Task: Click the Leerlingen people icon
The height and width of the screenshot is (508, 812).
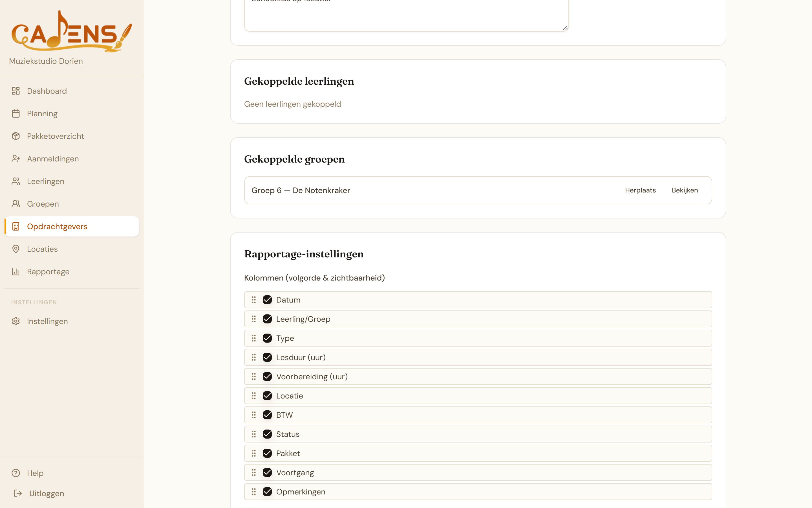Action: pyautogui.click(x=16, y=181)
